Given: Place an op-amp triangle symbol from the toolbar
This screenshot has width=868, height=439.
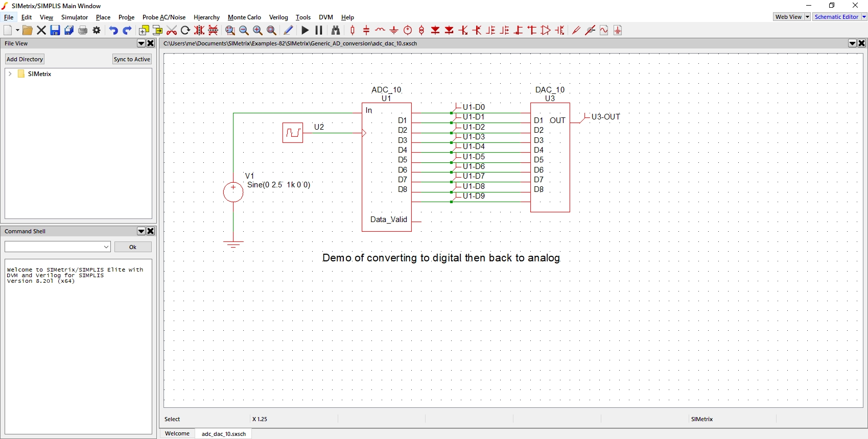Looking at the screenshot, I should [546, 30].
